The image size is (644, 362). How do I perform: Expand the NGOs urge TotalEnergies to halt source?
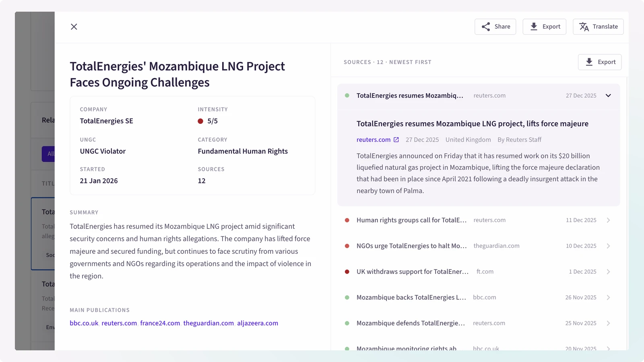[x=608, y=246]
